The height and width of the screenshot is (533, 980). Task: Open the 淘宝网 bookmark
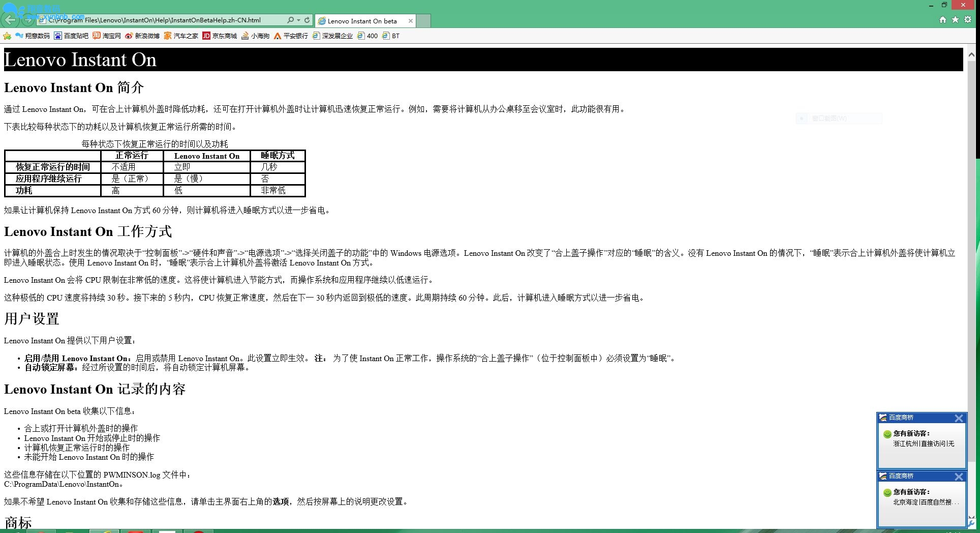[107, 36]
